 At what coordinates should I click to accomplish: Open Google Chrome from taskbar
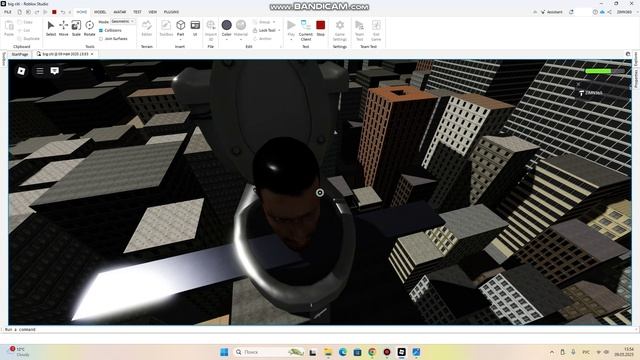[372, 352]
